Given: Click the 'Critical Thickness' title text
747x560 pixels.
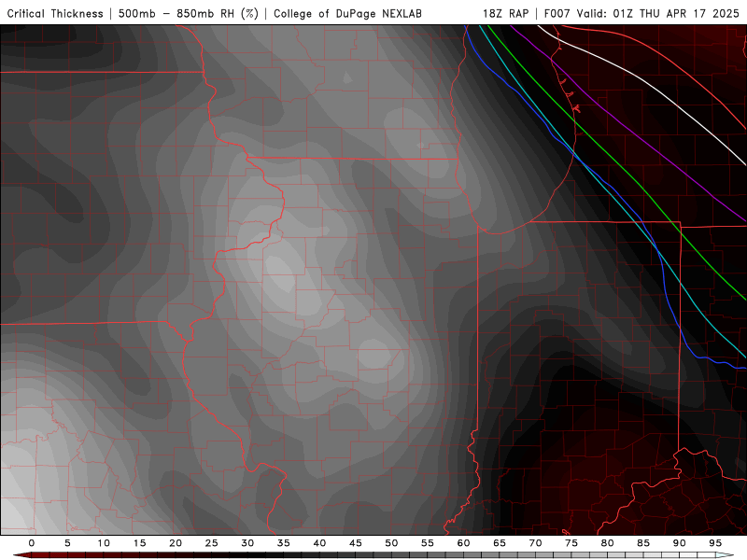Looking at the screenshot, I should [55, 13].
